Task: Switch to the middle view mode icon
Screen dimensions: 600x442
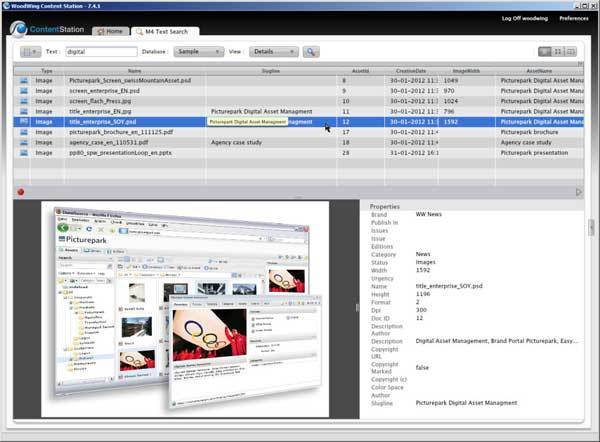Action: (x=558, y=52)
